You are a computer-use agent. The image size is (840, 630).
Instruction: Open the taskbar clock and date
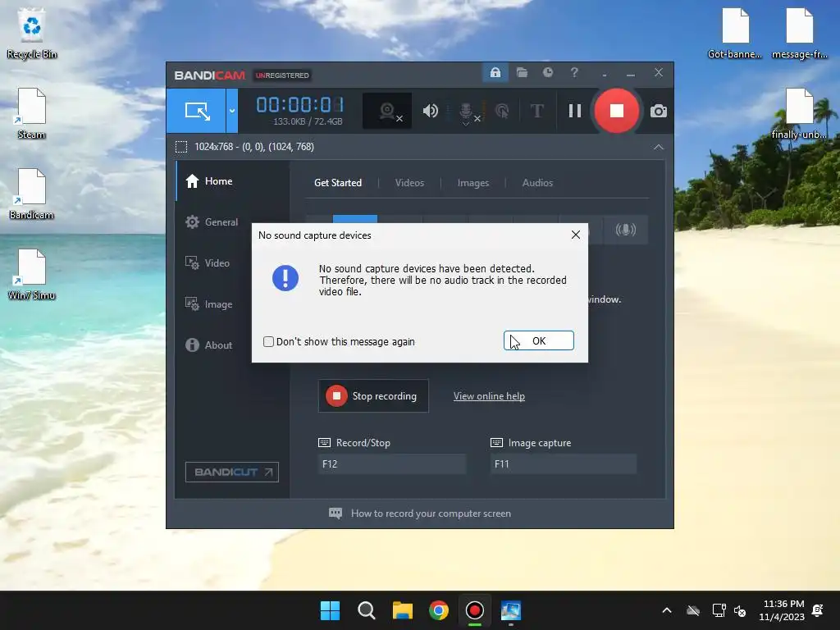click(782, 610)
